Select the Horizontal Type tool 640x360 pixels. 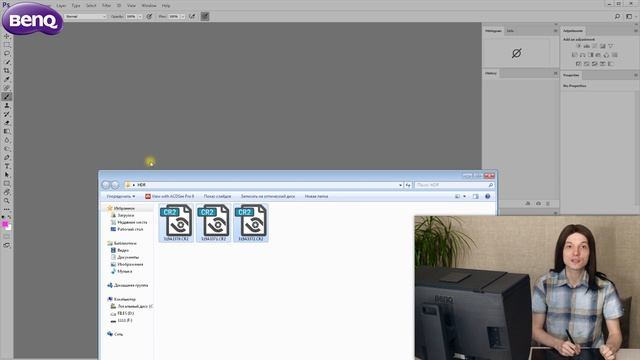click(7, 166)
